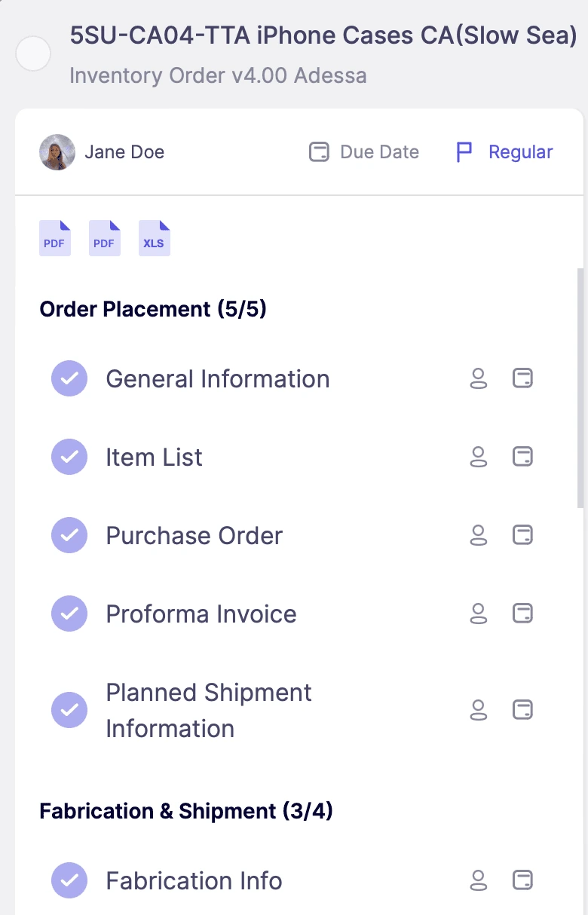
Task: Open the date icon beside Proforma Invoice
Action: 522,614
